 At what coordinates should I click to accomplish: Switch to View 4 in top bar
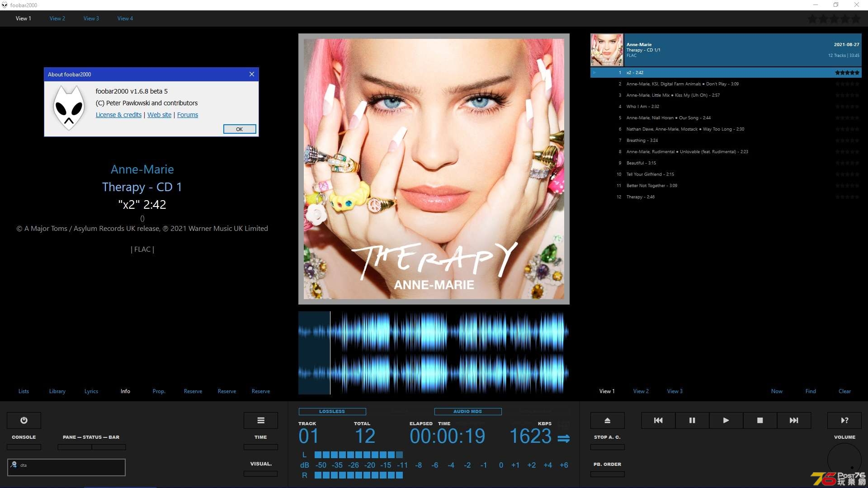[125, 19]
